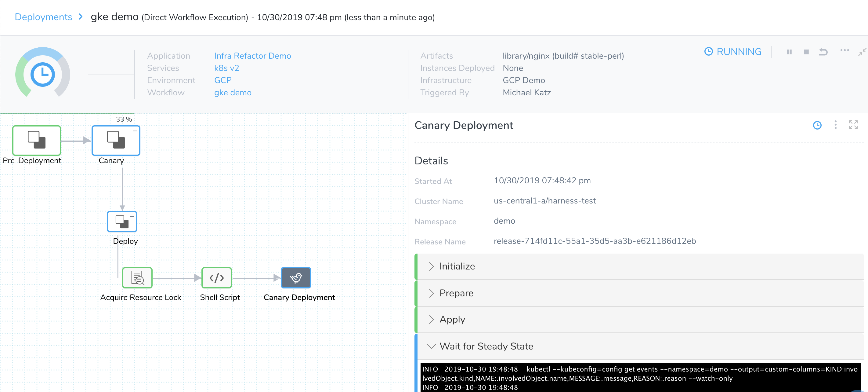This screenshot has height=392, width=868.
Task: Click the 33 % progress label
Action: click(124, 119)
